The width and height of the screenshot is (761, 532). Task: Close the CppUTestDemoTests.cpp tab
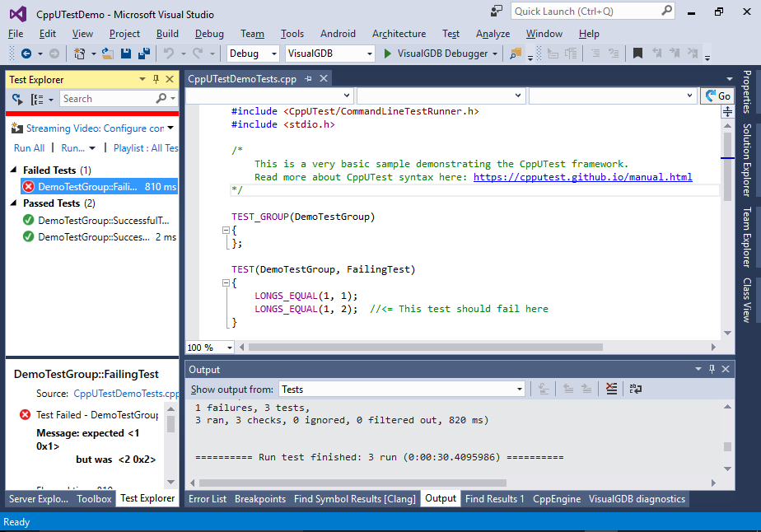324,78
